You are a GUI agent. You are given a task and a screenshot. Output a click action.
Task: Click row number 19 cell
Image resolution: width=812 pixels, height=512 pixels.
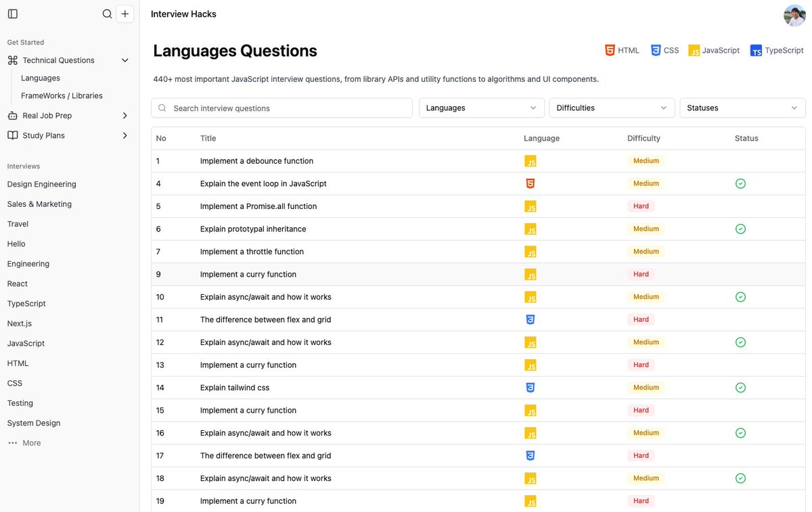pyautogui.click(x=160, y=501)
